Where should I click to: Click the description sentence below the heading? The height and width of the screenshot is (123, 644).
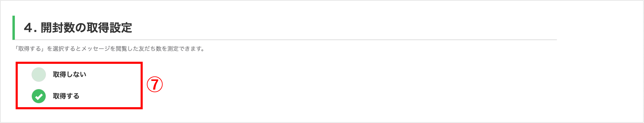tap(109, 49)
